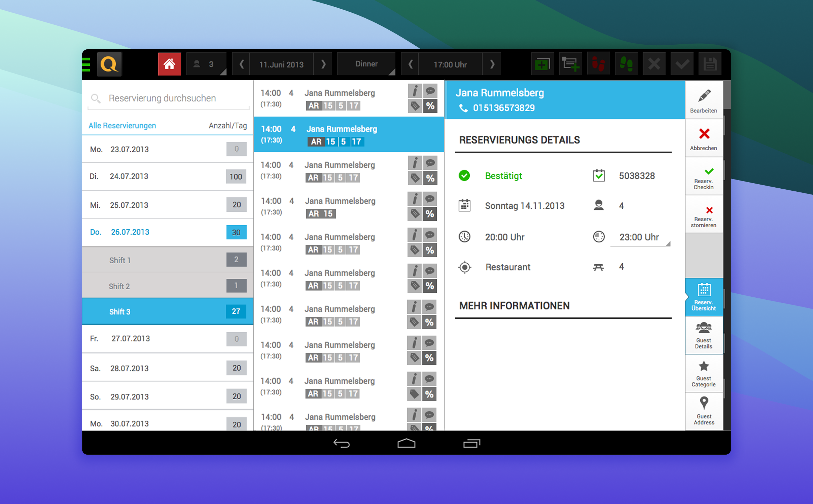Click the green add reservation icon
The height and width of the screenshot is (504, 813).
[543, 64]
